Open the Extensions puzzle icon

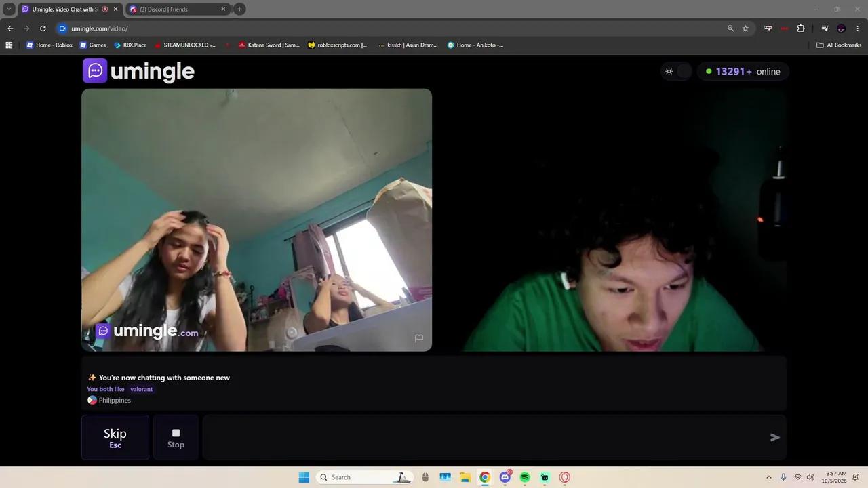pos(801,28)
